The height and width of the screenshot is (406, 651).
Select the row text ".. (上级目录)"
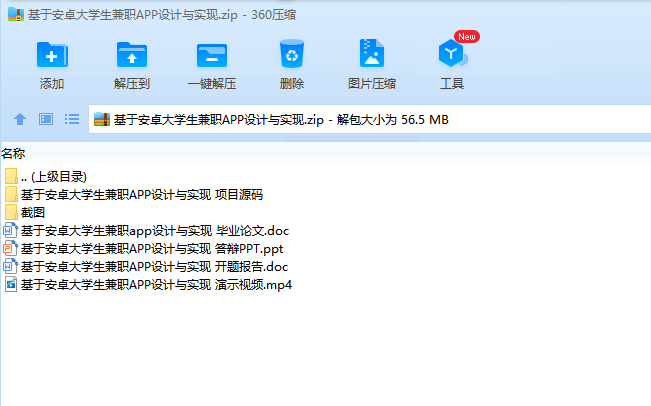point(54,177)
